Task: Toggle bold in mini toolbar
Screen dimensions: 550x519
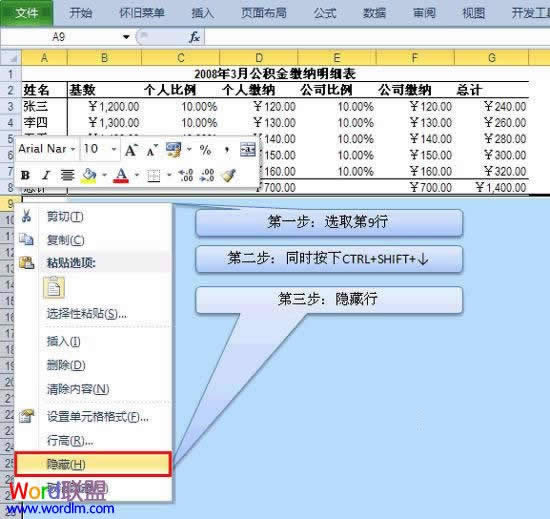Action: (x=25, y=175)
